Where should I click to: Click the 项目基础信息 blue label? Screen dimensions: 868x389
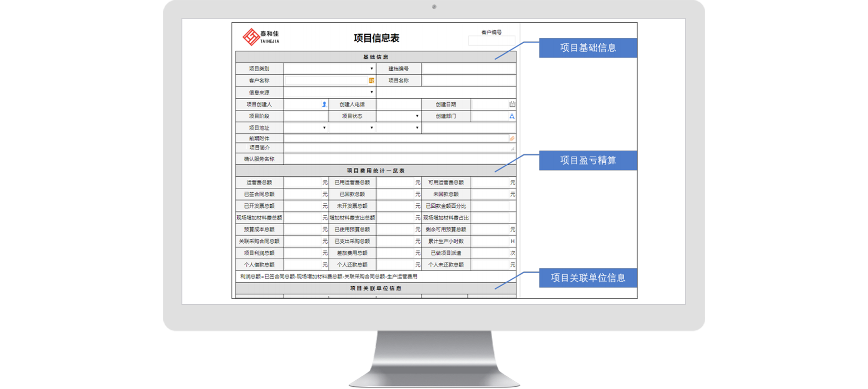(x=588, y=48)
